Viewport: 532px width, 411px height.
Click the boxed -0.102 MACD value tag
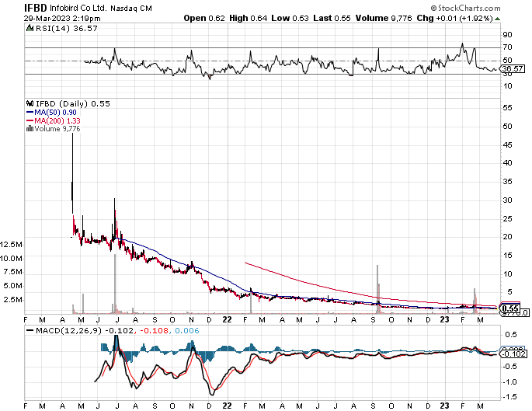(514, 354)
